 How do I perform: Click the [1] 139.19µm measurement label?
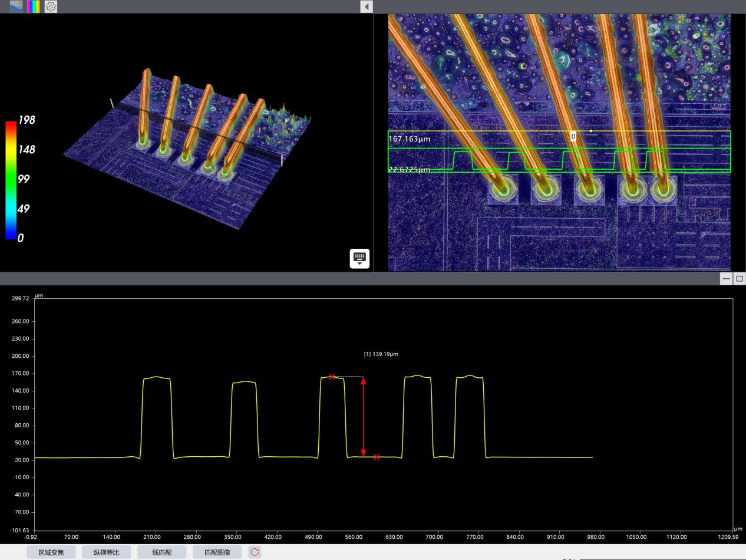[x=381, y=354]
